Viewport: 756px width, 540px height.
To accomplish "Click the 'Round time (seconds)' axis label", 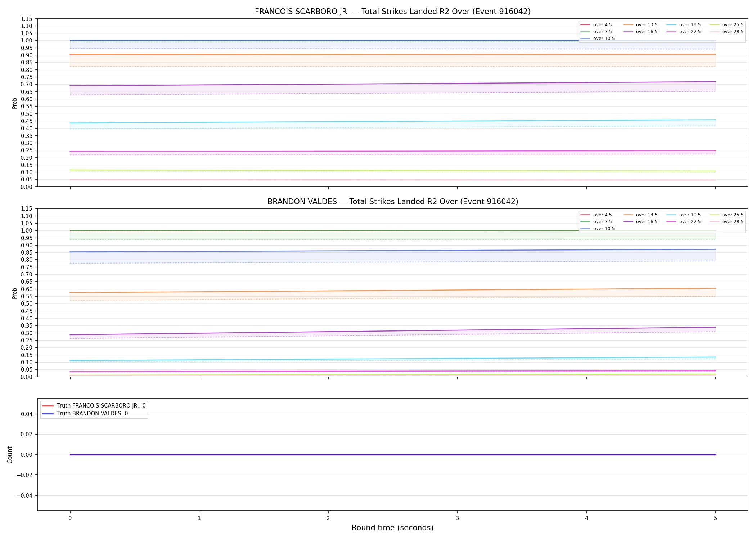I will click(x=392, y=528).
